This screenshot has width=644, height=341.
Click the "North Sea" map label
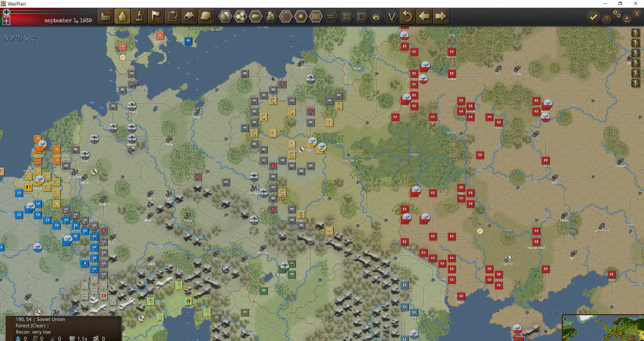click(20, 38)
